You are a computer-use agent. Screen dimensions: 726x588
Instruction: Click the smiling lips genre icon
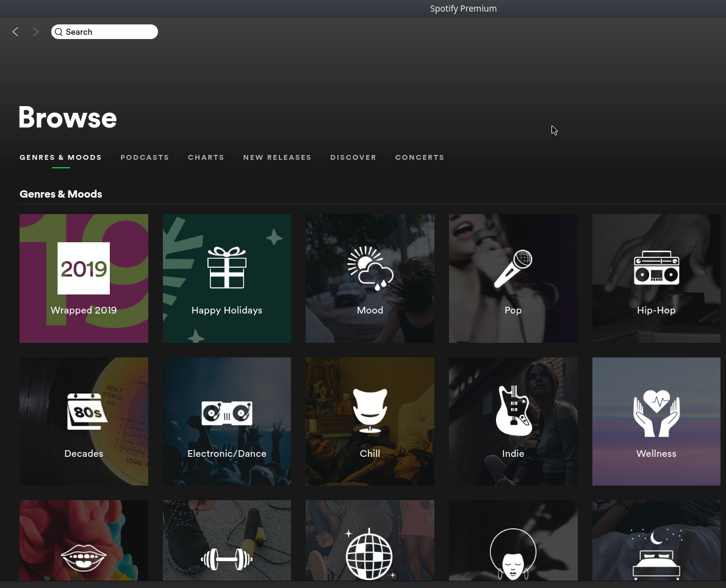[x=84, y=558]
